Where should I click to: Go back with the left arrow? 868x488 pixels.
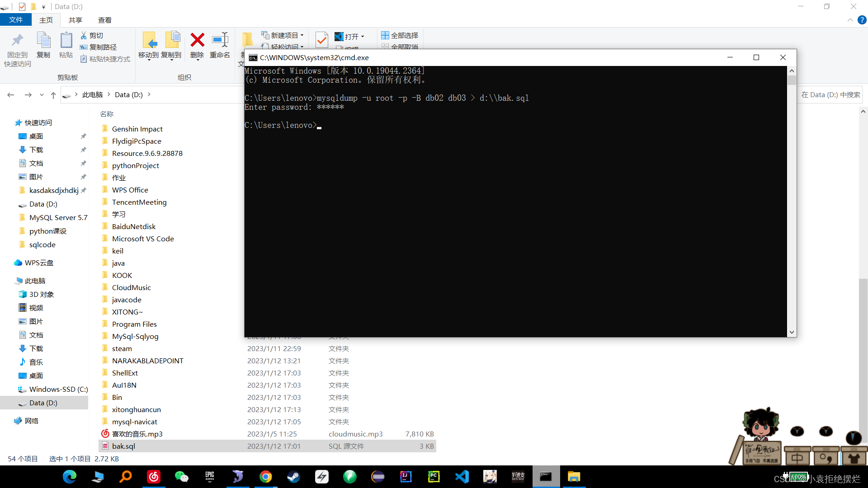tap(11, 94)
